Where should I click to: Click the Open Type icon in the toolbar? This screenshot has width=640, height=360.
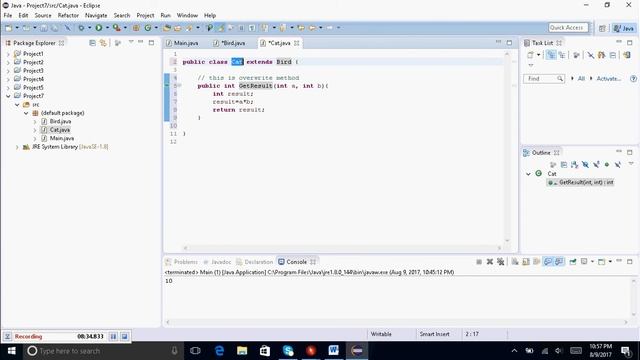167,28
